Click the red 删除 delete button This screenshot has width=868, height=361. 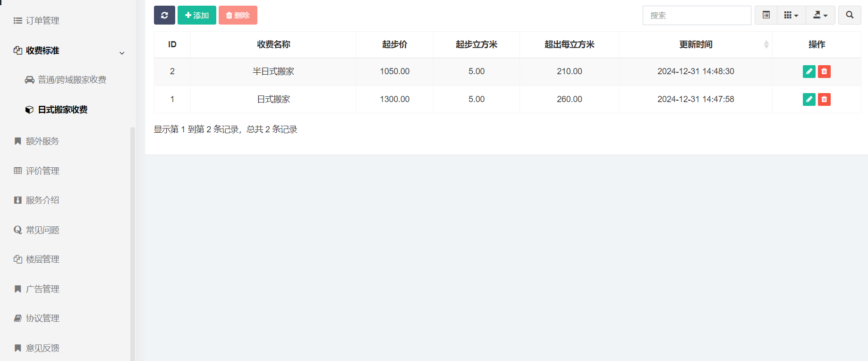(x=238, y=15)
